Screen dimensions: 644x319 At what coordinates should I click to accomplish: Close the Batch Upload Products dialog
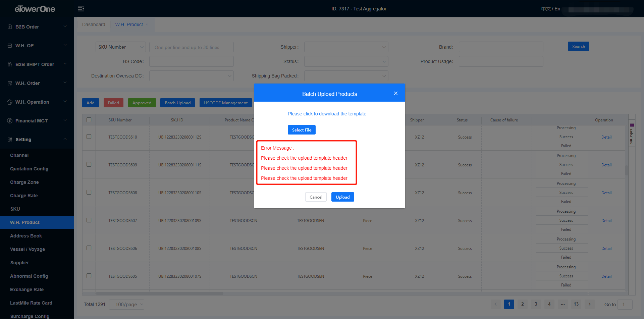tap(396, 94)
